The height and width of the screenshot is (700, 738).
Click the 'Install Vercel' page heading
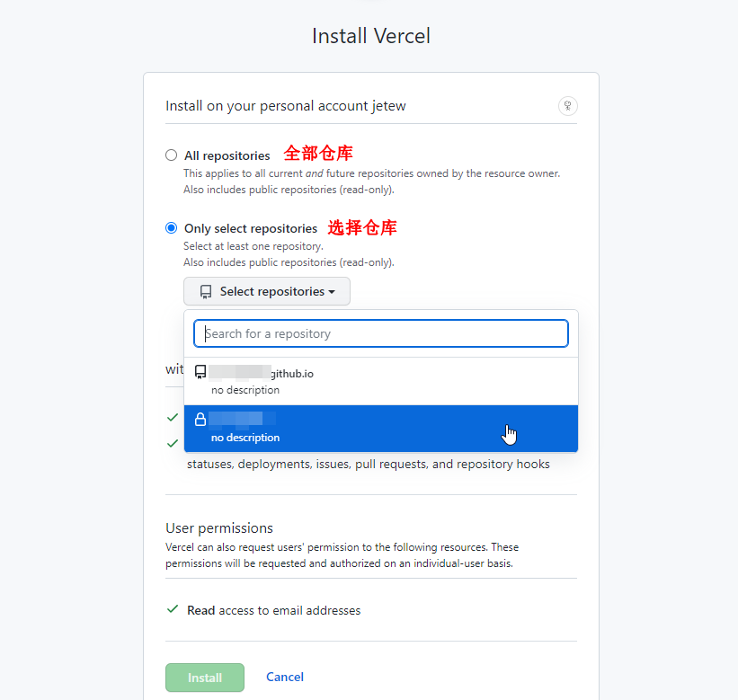[370, 36]
